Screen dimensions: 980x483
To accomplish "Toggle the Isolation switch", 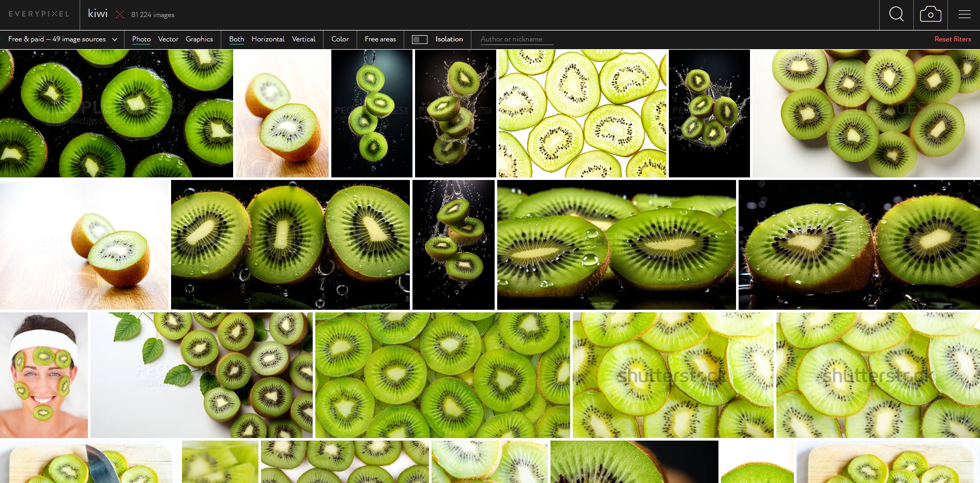I will pyautogui.click(x=419, y=39).
